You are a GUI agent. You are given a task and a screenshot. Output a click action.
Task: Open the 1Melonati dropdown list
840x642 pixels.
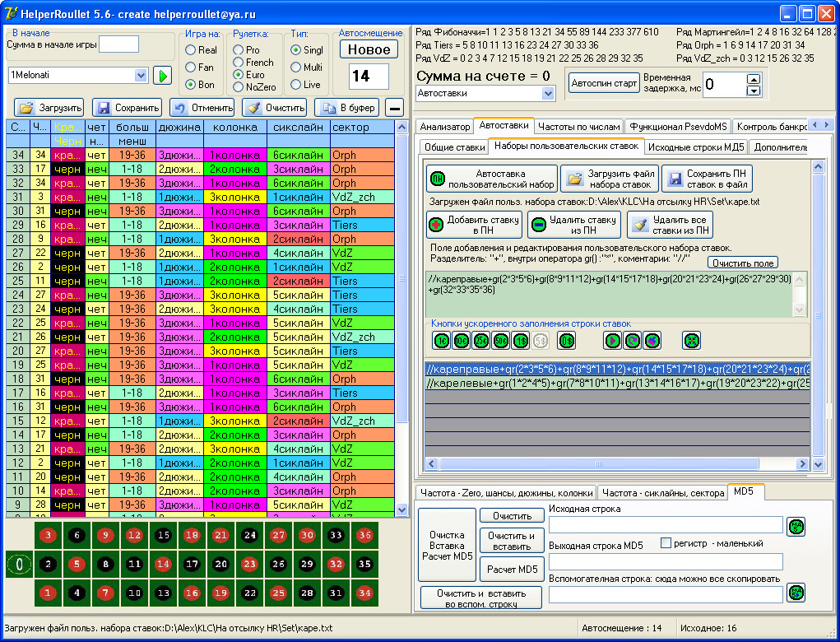coord(140,75)
